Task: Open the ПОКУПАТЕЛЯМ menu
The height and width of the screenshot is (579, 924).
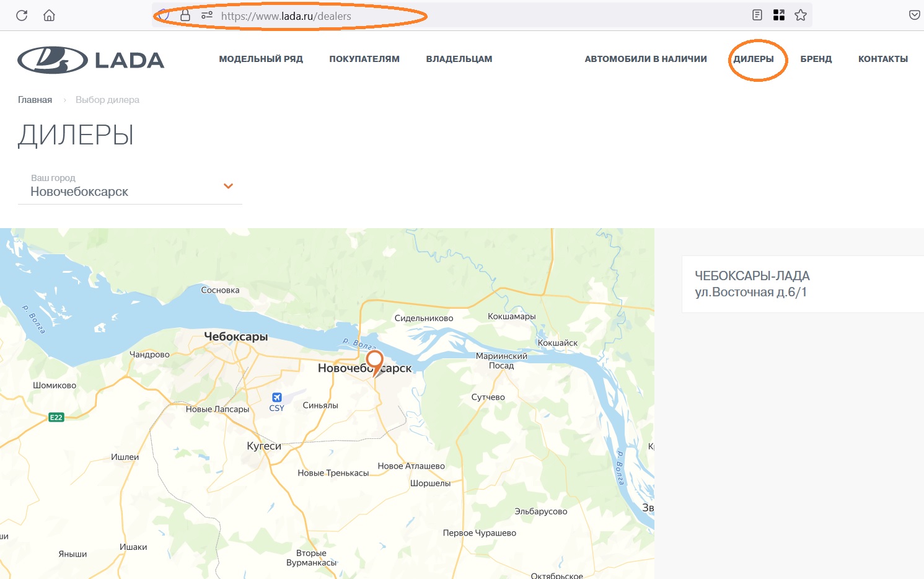Action: (x=364, y=59)
